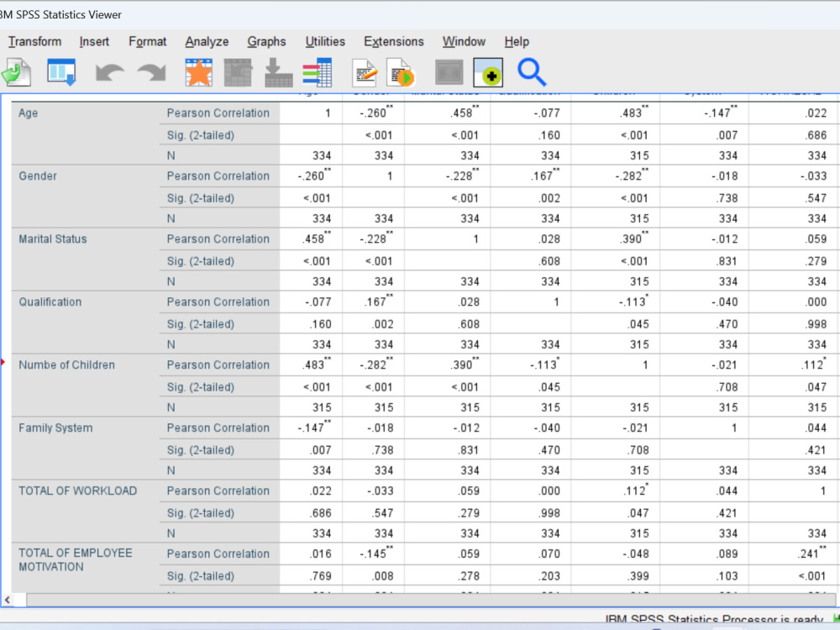The image size is (840, 630).
Task: Run the script document icon with green arrow
Action: click(x=401, y=72)
